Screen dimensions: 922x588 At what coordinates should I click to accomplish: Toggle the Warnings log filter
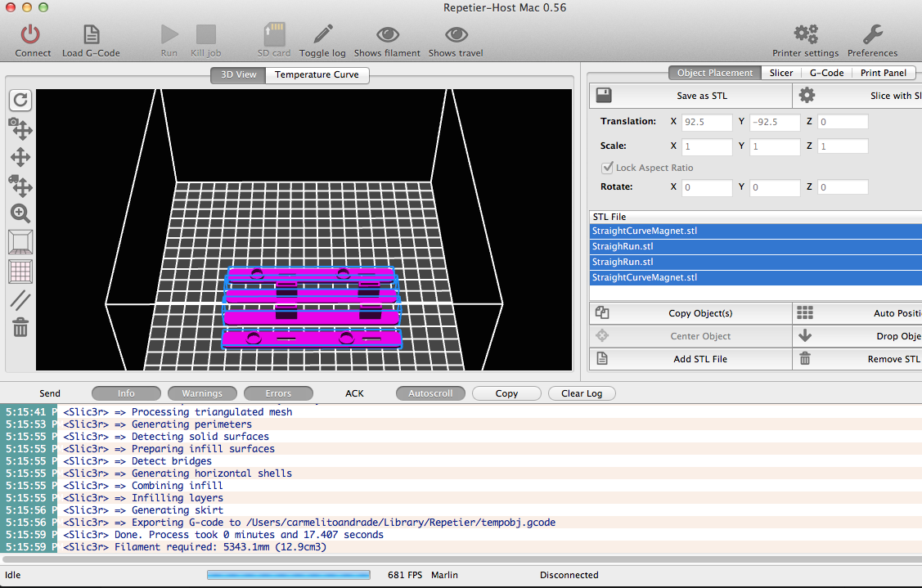(202, 393)
